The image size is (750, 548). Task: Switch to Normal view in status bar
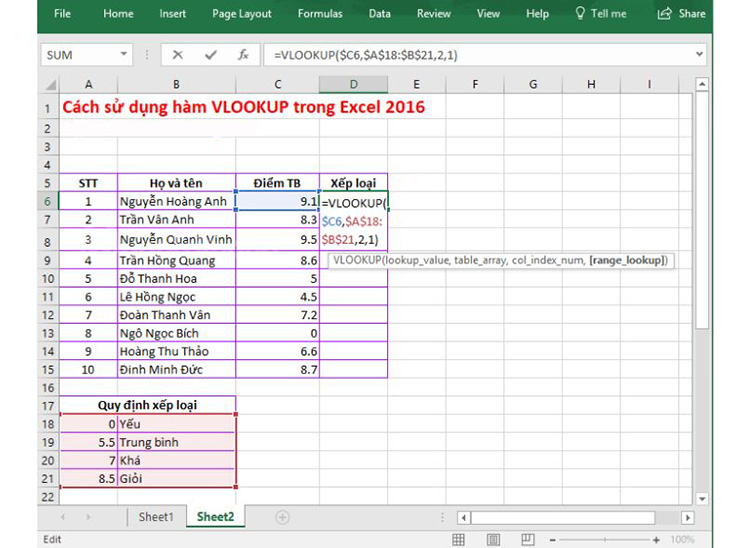(458, 539)
